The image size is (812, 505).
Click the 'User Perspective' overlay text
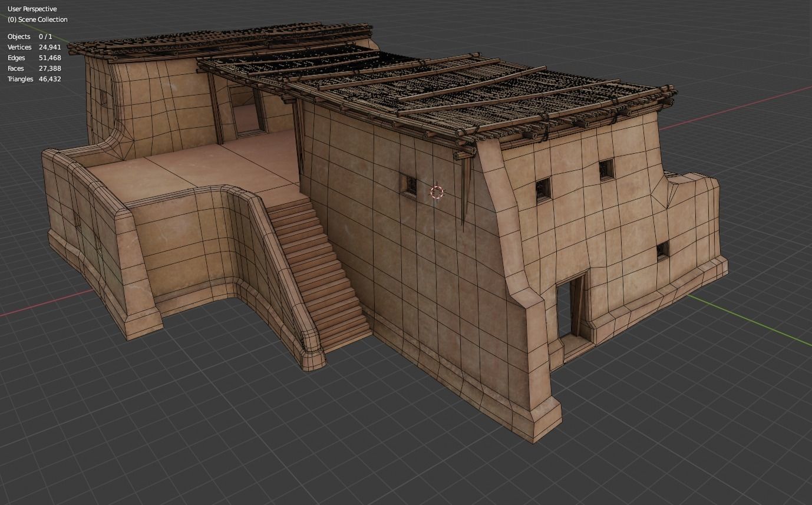[x=32, y=9]
